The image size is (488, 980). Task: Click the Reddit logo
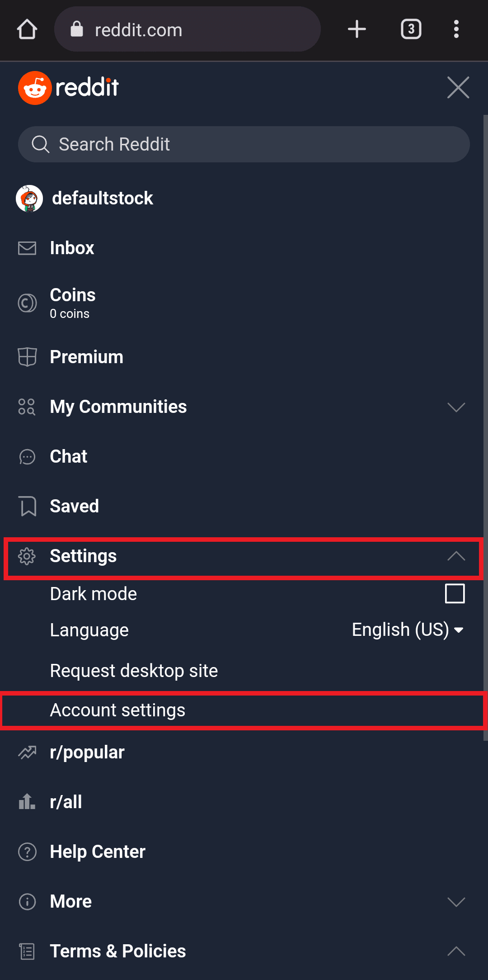[x=69, y=87]
